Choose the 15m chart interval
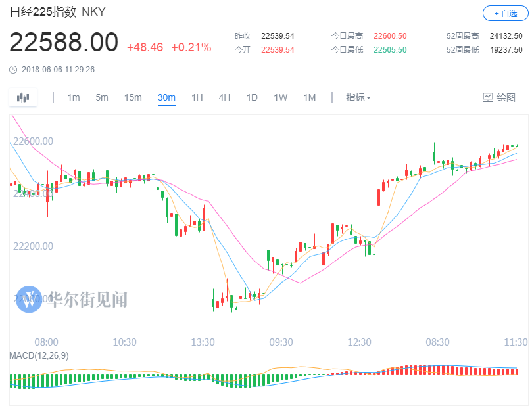The height and width of the screenshot is (410, 532). pyautogui.click(x=133, y=97)
